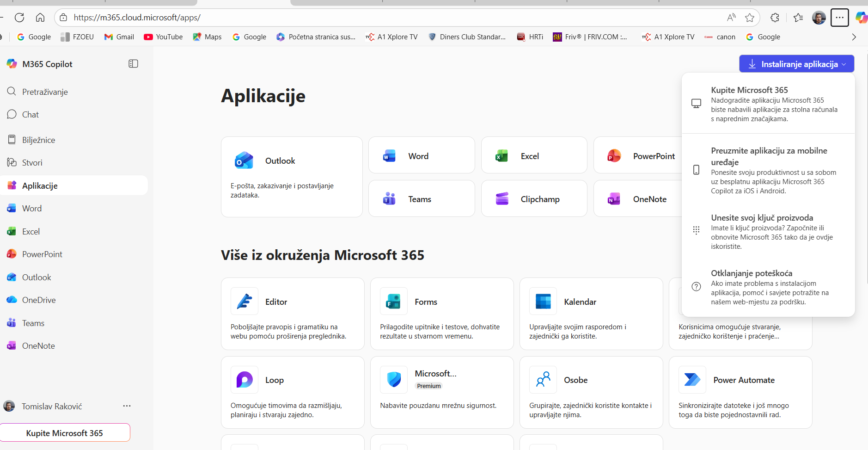The image size is (868, 450).
Task: Launch the Word app card
Action: coord(422,155)
